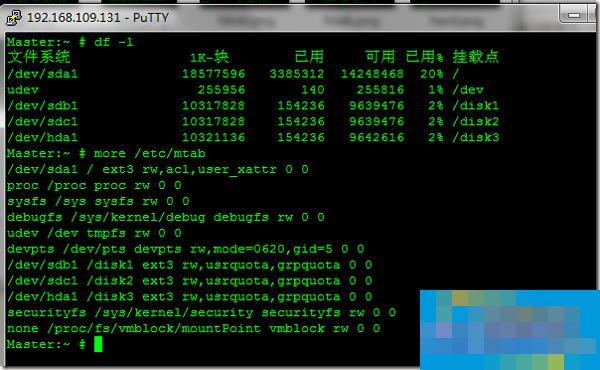Click the text 'tmpfs' in udev line
Viewport: 600px width, 370px height.
[x=106, y=233]
